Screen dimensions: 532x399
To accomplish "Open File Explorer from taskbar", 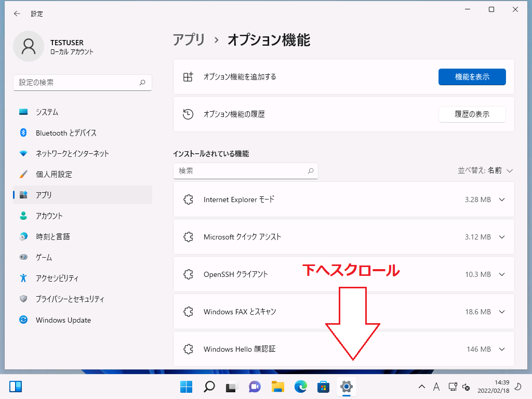I will 278,387.
